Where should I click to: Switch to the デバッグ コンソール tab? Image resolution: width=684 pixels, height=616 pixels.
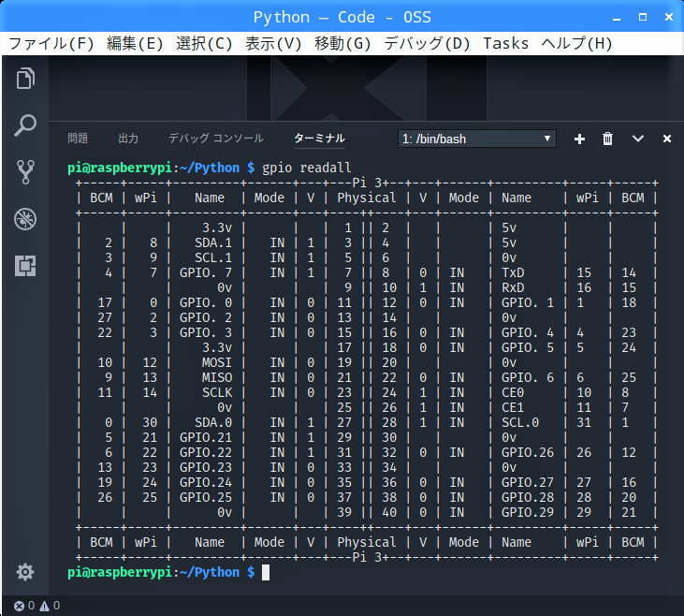216,139
